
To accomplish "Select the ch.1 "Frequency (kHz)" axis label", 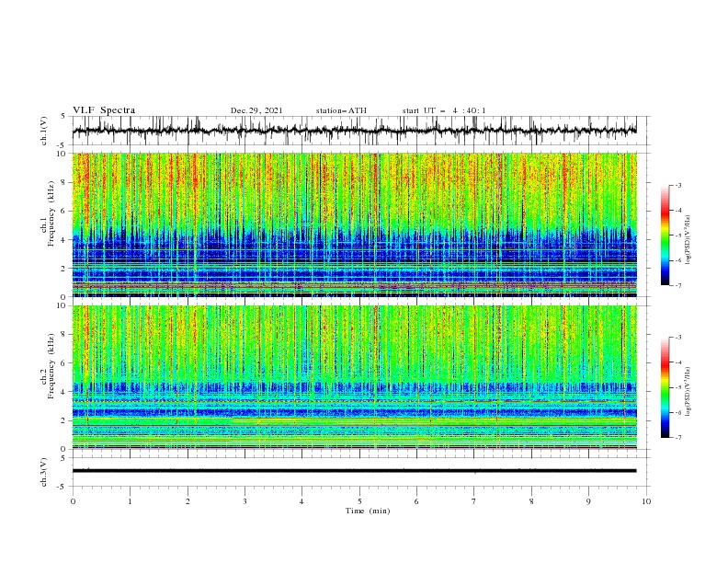I will 50,214.
